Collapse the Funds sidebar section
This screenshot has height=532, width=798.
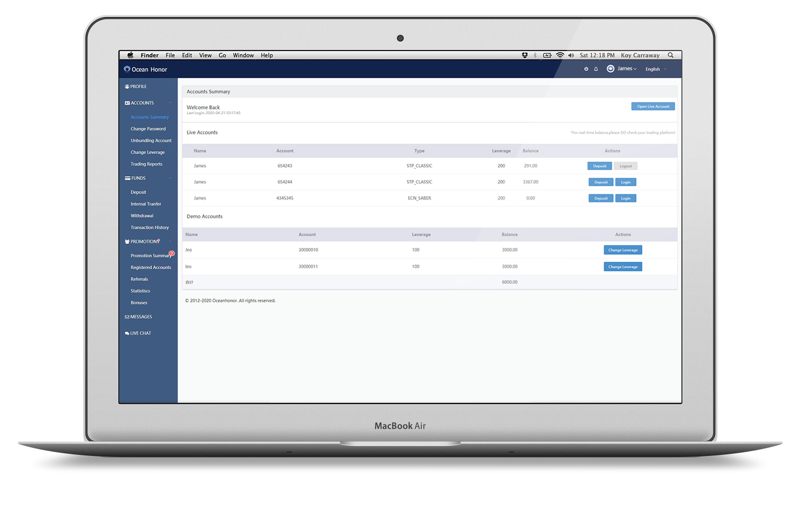point(170,178)
